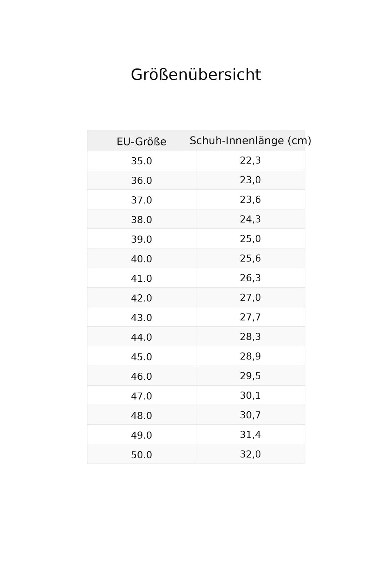This screenshot has width=392, height=566.
Task: Click the 28,9 inner length value
Action: coord(250,356)
